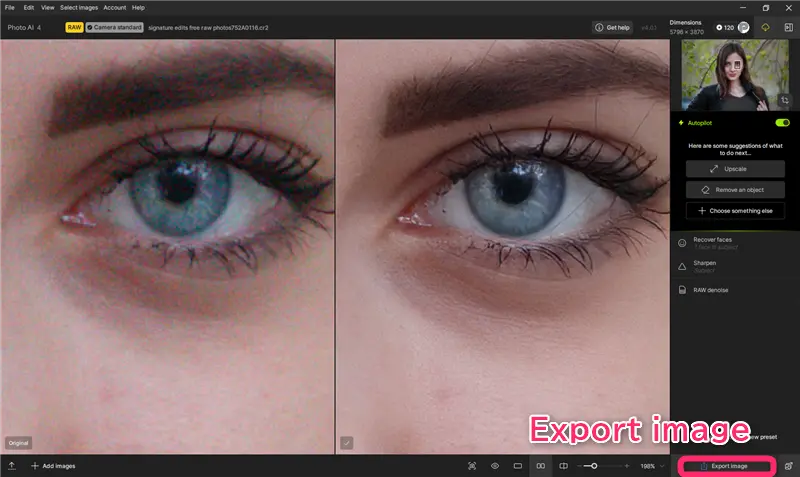The width and height of the screenshot is (800, 477).
Task: Select the split slider view icon
Action: pyautogui.click(x=563, y=466)
